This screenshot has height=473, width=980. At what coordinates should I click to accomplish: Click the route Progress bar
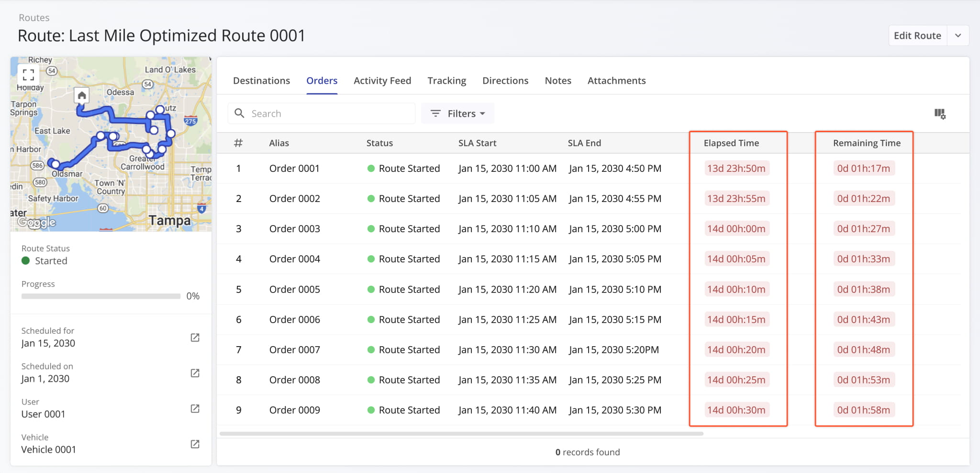click(100, 296)
